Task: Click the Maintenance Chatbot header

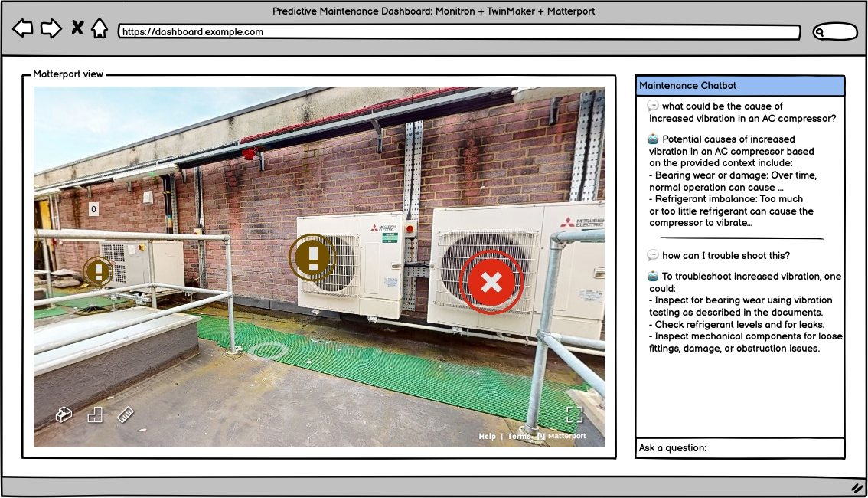Action: point(740,85)
